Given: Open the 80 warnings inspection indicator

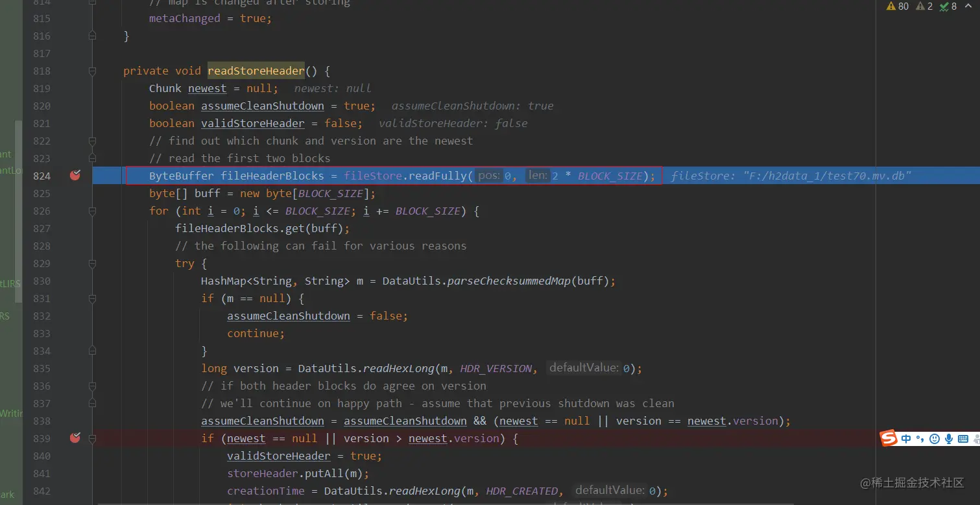Looking at the screenshot, I should click(x=897, y=6).
